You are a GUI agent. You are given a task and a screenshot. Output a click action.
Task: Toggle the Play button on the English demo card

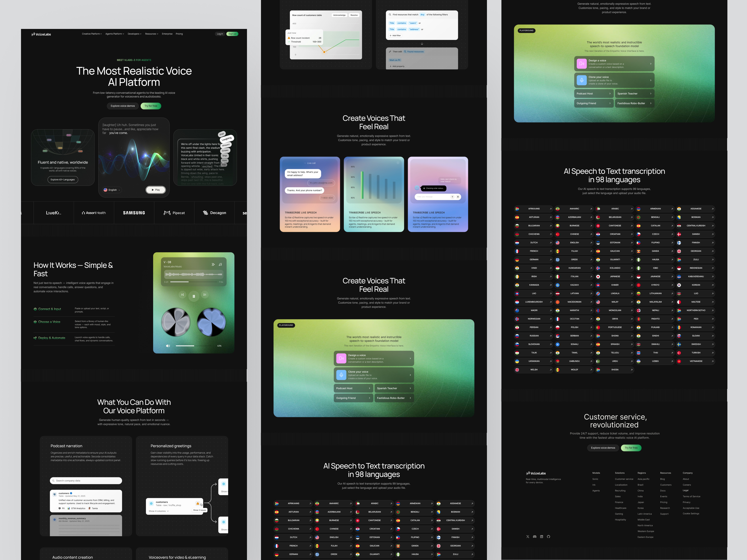(x=156, y=190)
